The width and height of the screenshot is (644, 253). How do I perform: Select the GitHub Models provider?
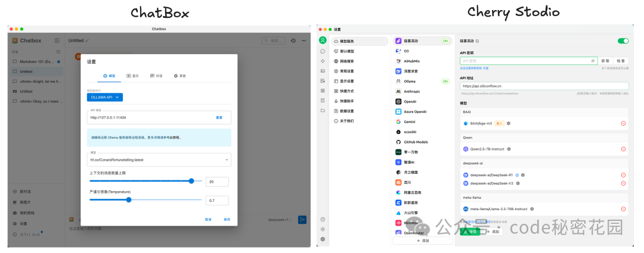[423, 142]
